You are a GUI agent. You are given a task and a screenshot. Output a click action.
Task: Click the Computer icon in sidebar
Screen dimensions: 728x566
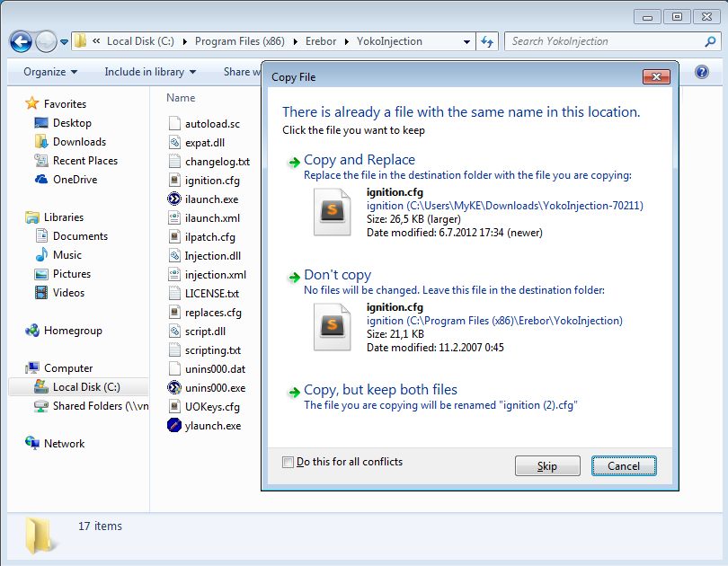(x=32, y=368)
